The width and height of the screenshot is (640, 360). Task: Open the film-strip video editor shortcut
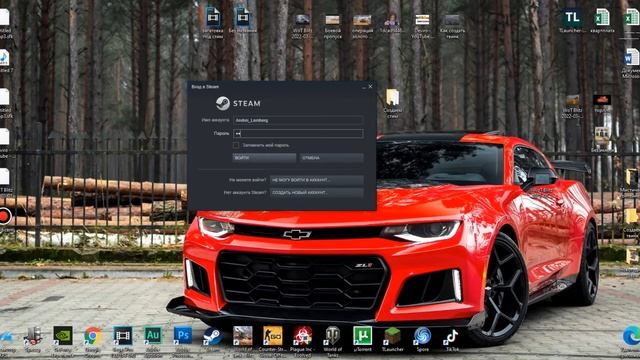(x=122, y=336)
